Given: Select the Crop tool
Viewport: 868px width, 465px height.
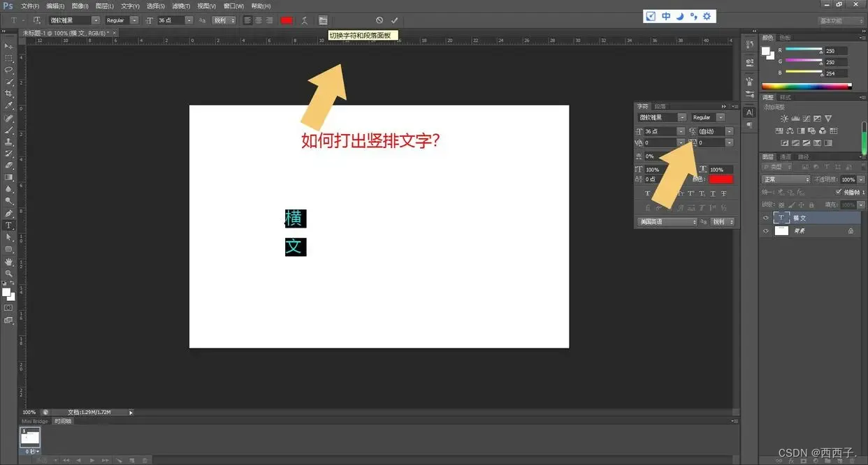Looking at the screenshot, I should pyautogui.click(x=9, y=94).
